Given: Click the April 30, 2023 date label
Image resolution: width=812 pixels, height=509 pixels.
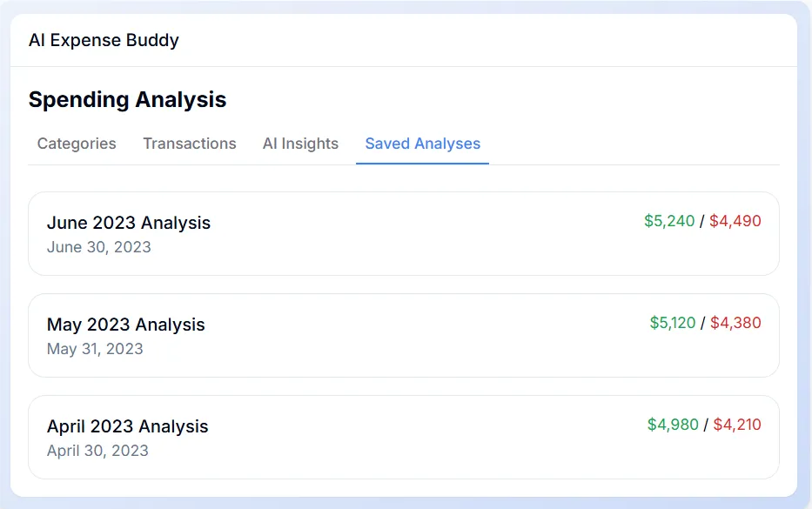Looking at the screenshot, I should point(98,451).
